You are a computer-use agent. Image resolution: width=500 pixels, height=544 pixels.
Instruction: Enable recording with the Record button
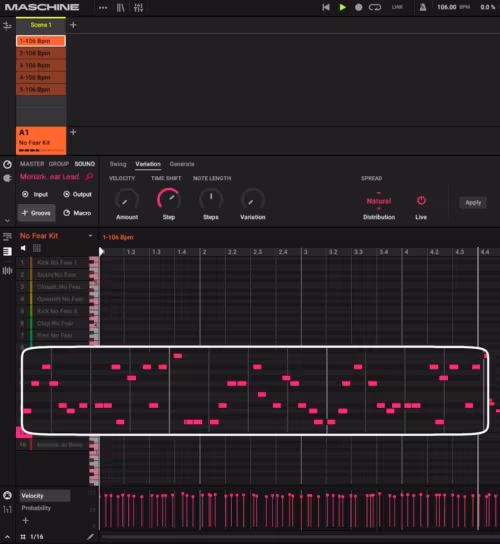tap(359, 7)
